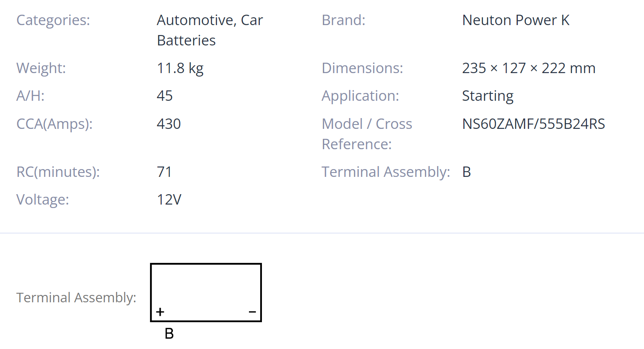The height and width of the screenshot is (349, 644).
Task: Click the 71 reserve capacity value
Action: (x=164, y=172)
